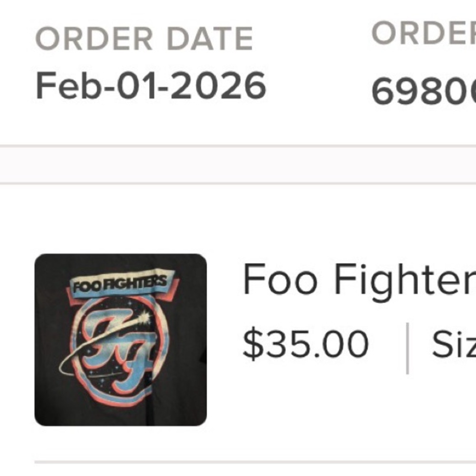476x476 pixels.
Task: Click the Size label beside the price
Action: [x=453, y=344]
